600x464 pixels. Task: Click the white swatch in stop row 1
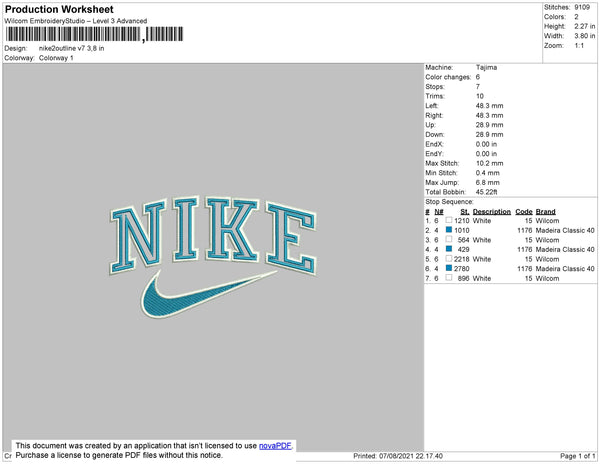point(449,220)
